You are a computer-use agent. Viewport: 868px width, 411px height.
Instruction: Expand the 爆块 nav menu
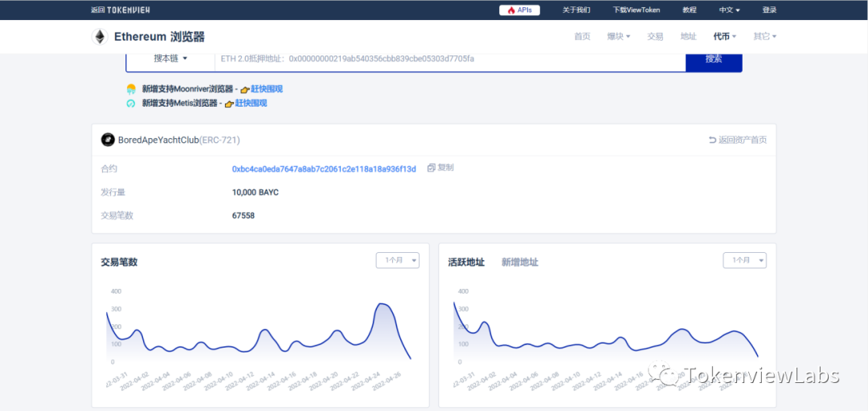click(618, 36)
